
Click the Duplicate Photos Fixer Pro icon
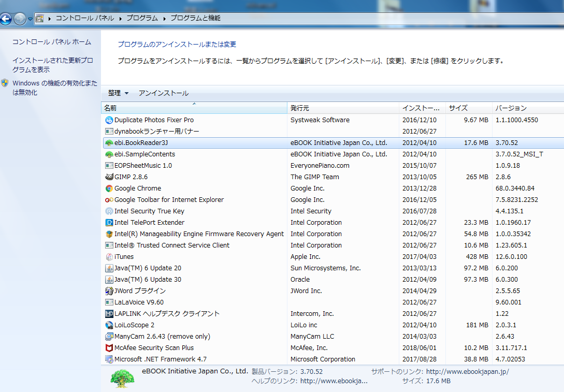(x=109, y=120)
